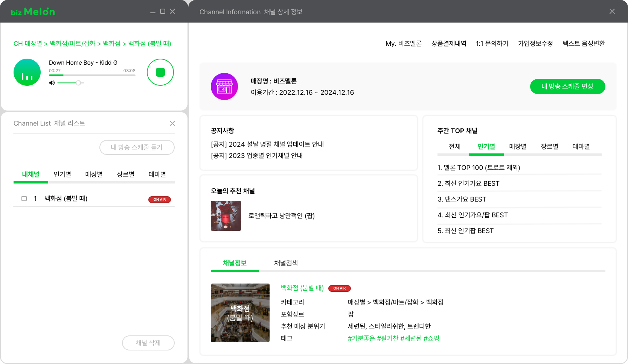Click the ON AIR badge in channel info

pos(340,288)
